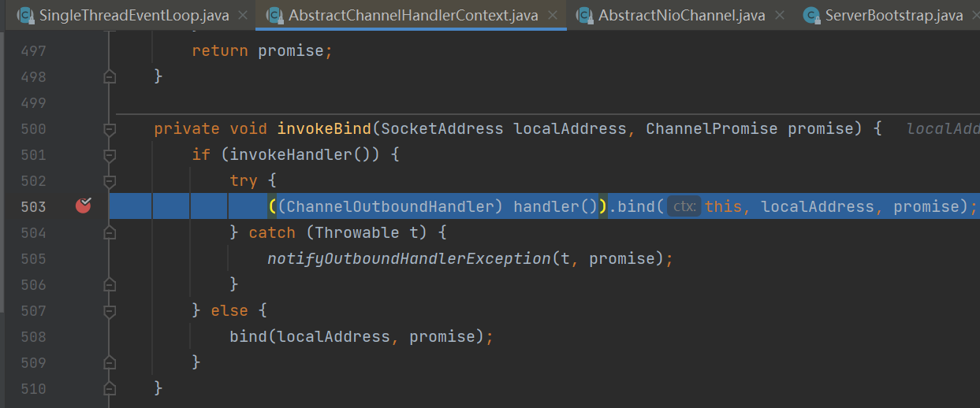Viewport: 980px width, 408px height.
Task: Click the class icon on ServerBootstrap.java tab
Action: pos(811,16)
